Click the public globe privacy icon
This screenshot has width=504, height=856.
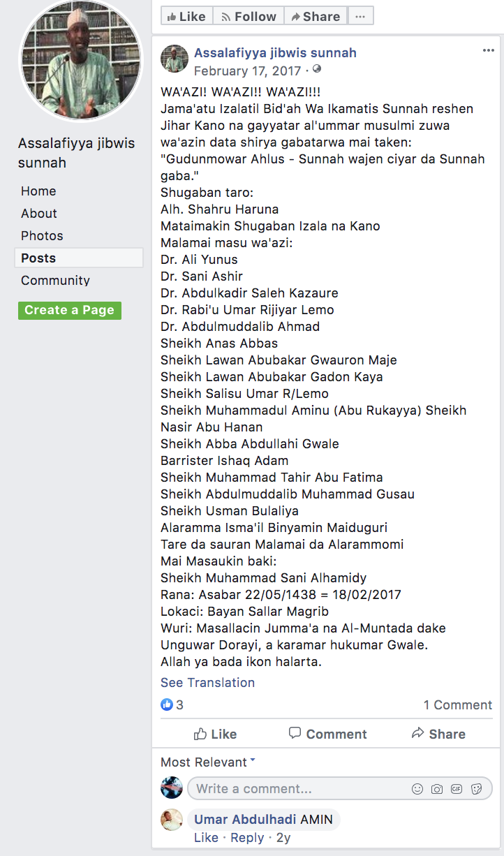click(x=317, y=70)
